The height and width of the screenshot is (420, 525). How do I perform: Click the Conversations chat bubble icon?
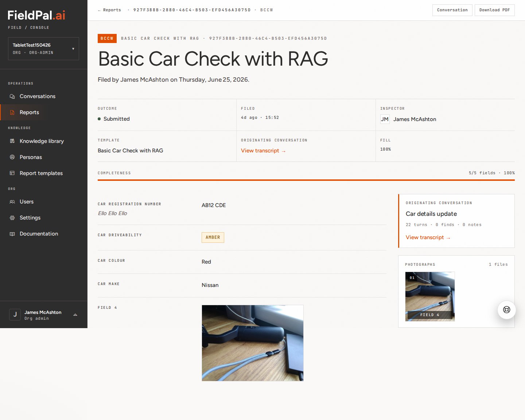click(12, 96)
